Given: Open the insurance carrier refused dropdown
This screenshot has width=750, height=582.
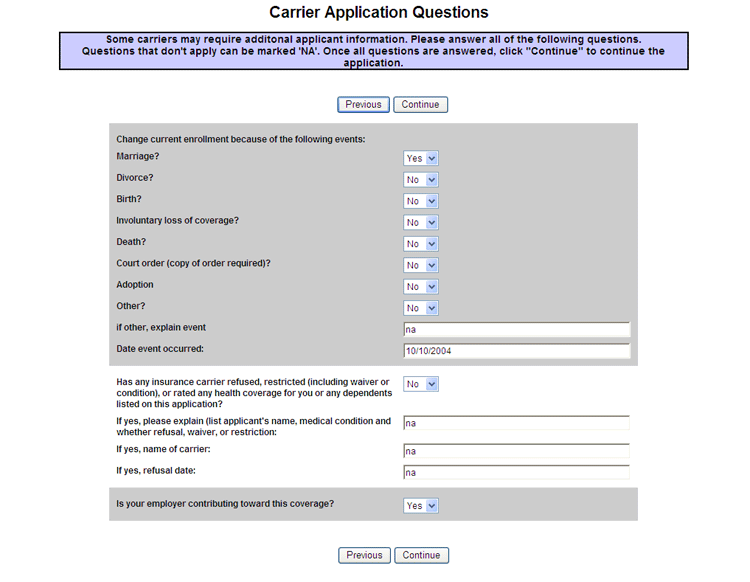Looking at the screenshot, I should click(x=421, y=384).
